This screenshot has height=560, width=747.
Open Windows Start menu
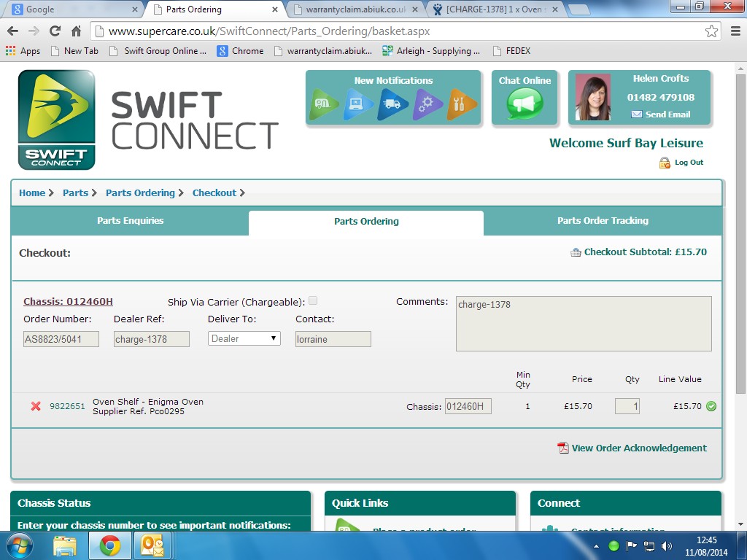[18, 545]
